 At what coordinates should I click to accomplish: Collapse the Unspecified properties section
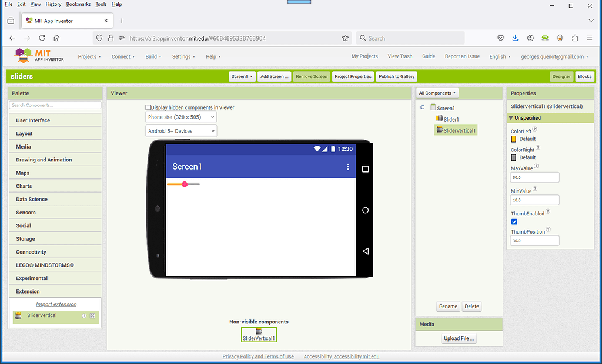coord(511,117)
